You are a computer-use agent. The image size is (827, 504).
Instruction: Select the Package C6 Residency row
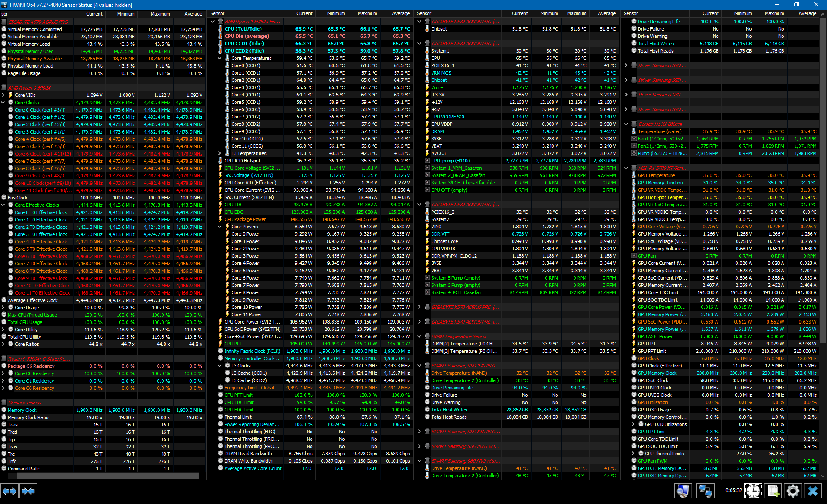pyautogui.click(x=103, y=366)
